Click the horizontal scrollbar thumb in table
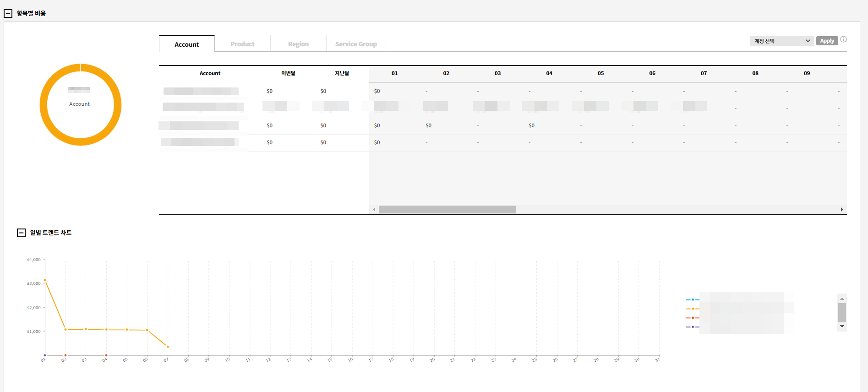The width and height of the screenshot is (868, 392). (447, 210)
